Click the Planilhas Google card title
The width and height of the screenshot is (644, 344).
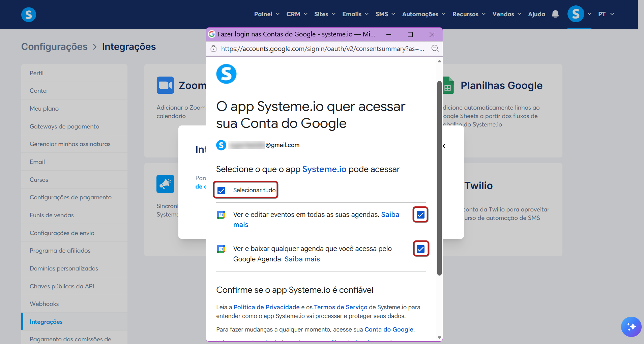coord(501,85)
